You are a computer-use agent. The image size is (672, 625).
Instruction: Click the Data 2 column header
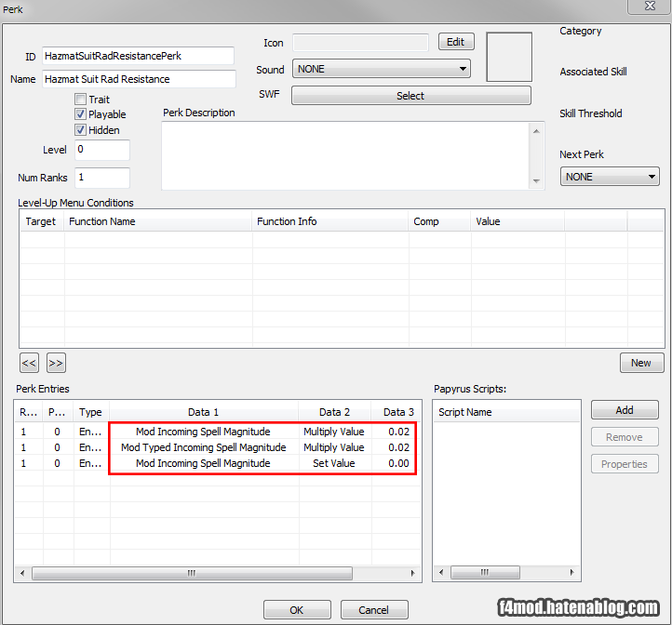click(x=335, y=412)
